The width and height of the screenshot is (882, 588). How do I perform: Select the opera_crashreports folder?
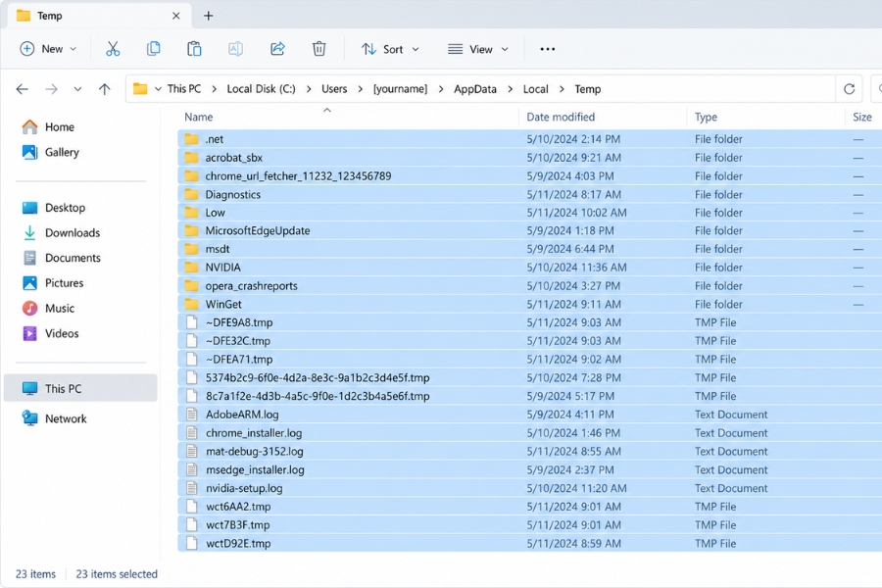(529, 286)
